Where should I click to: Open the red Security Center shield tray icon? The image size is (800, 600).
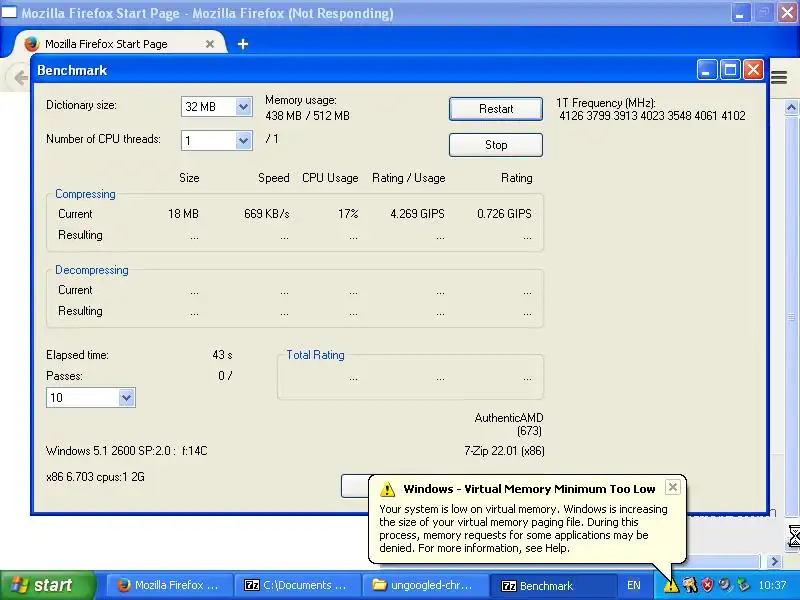tap(707, 585)
